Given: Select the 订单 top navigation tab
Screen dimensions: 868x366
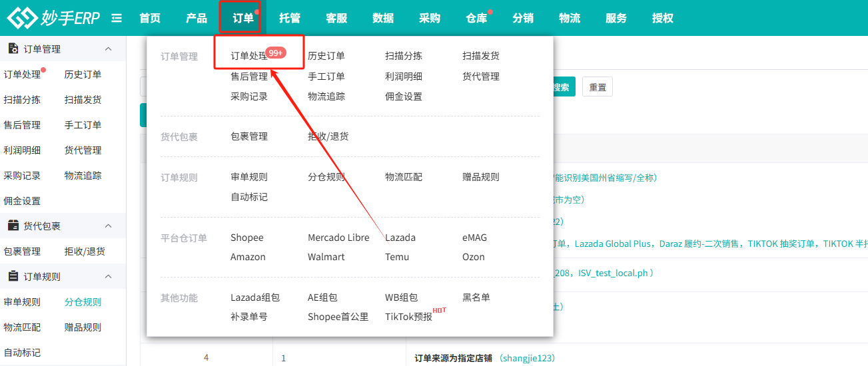Looking at the screenshot, I should point(243,18).
